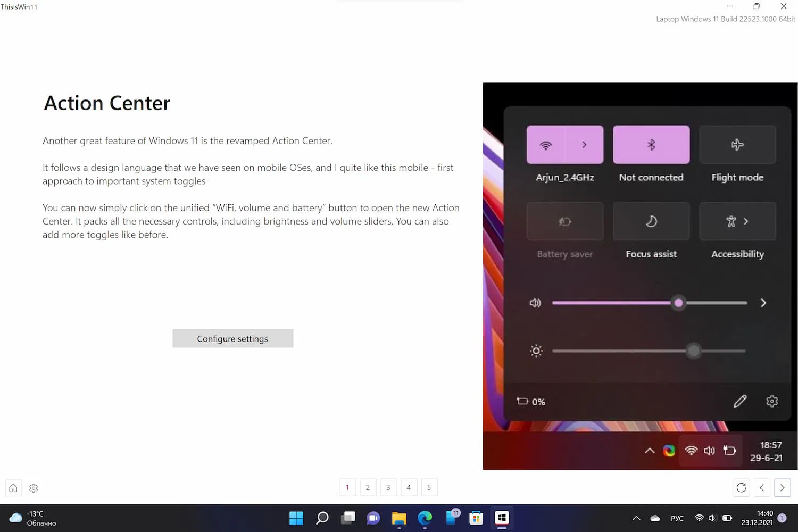Image resolution: width=798 pixels, height=532 pixels.
Task: Click the speaker icon in the Windows system tray
Action: (713, 518)
